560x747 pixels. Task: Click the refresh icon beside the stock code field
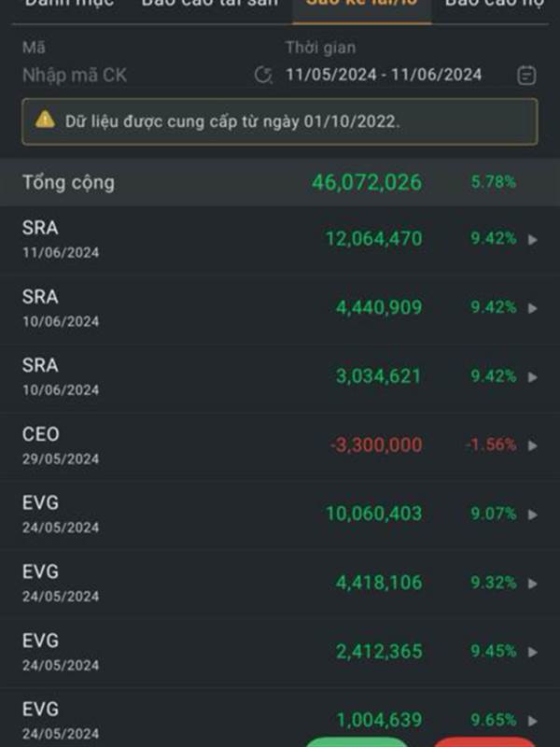[x=264, y=76]
